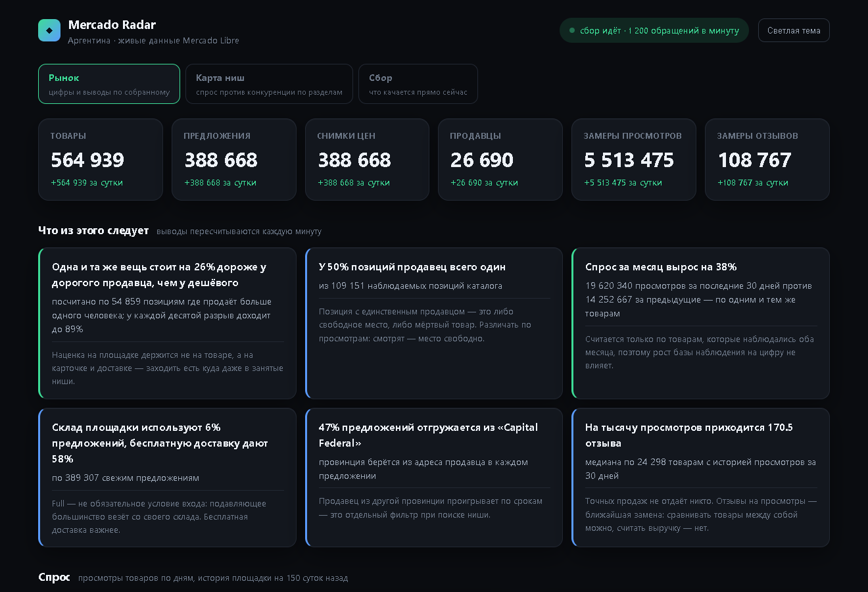Click the text «медиана по 24 298 товарам»
The image size is (868, 592).
tap(644, 462)
